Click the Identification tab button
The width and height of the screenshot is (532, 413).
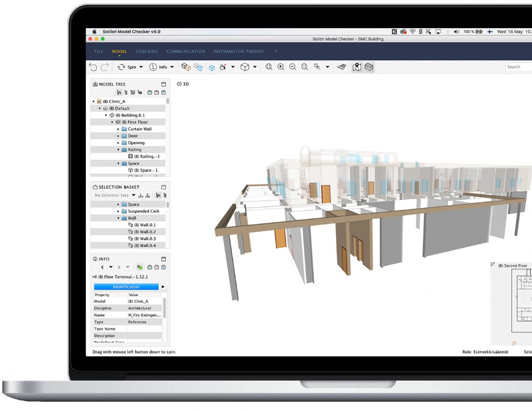click(x=126, y=287)
